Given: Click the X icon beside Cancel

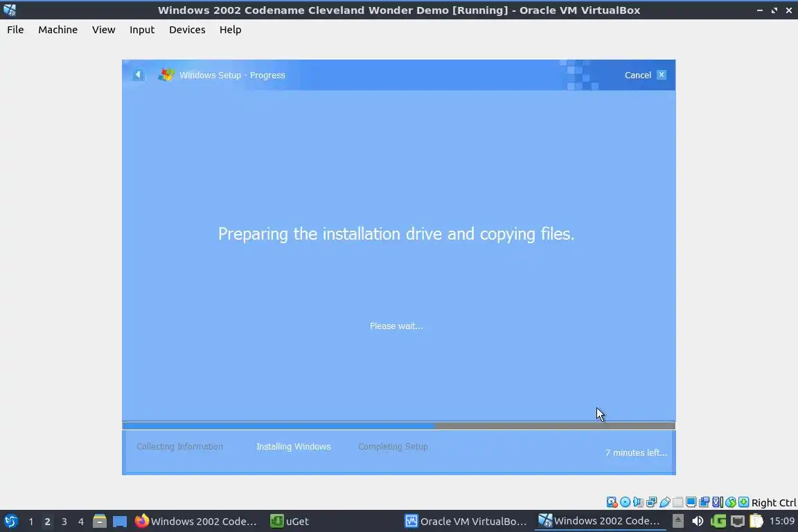Looking at the screenshot, I should [x=662, y=75].
